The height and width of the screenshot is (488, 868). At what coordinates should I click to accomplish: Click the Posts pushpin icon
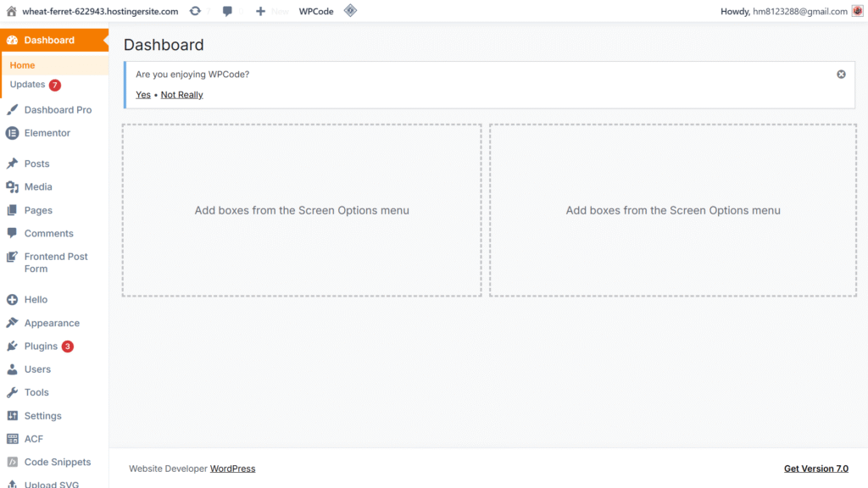12,164
